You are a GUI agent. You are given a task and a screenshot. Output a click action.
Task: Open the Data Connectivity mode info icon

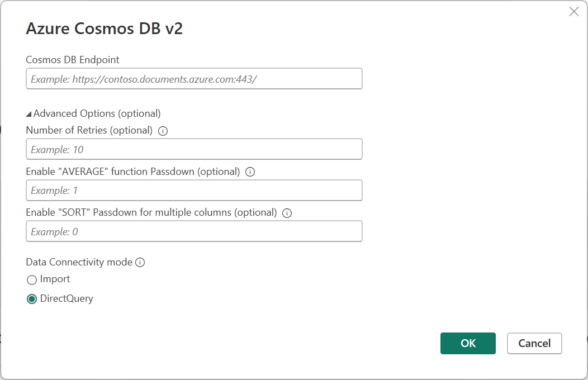point(140,262)
